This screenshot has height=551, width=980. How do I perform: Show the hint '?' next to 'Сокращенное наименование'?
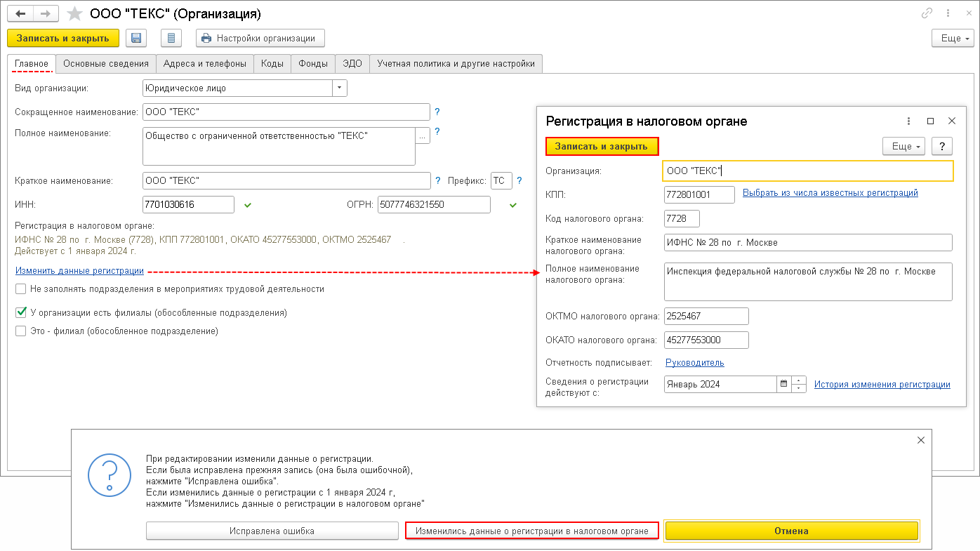coord(437,112)
